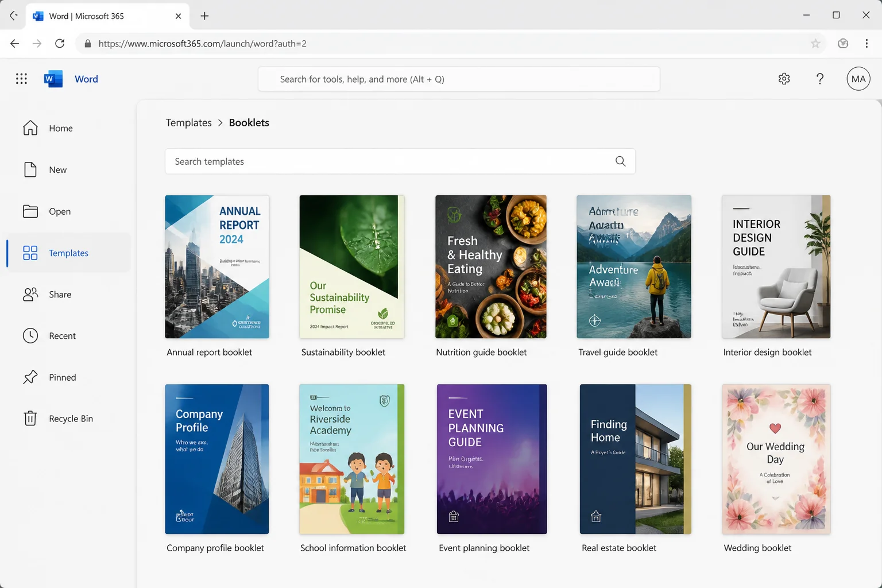Click the Word app name link
The image size is (882, 588).
(86, 79)
